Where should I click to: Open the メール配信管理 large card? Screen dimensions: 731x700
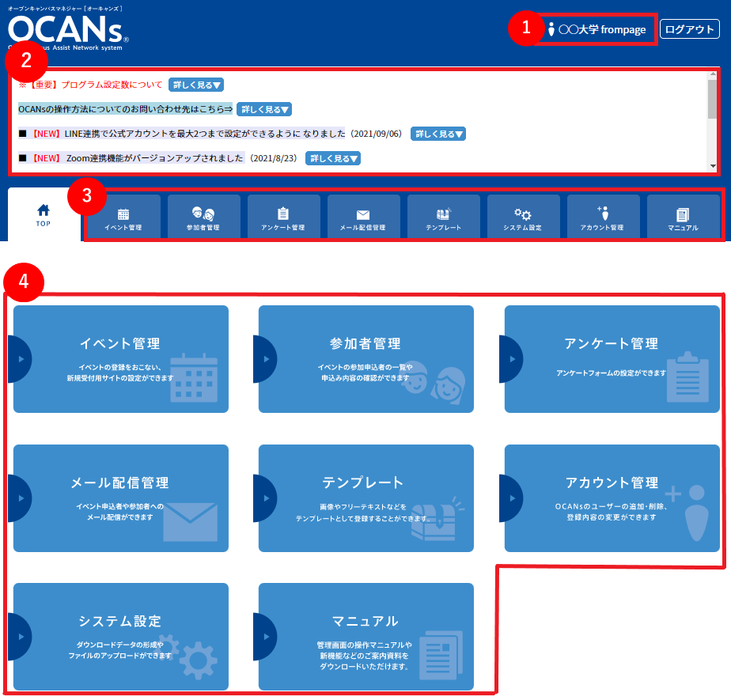pyautogui.click(x=121, y=498)
